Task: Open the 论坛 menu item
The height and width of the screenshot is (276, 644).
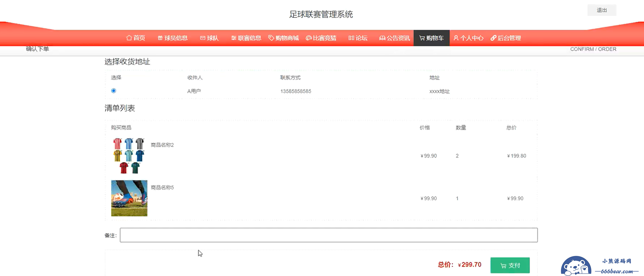Action: pos(358,38)
